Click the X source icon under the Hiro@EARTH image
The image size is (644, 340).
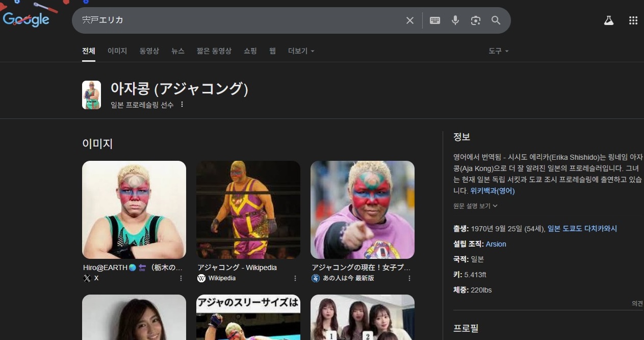point(87,278)
